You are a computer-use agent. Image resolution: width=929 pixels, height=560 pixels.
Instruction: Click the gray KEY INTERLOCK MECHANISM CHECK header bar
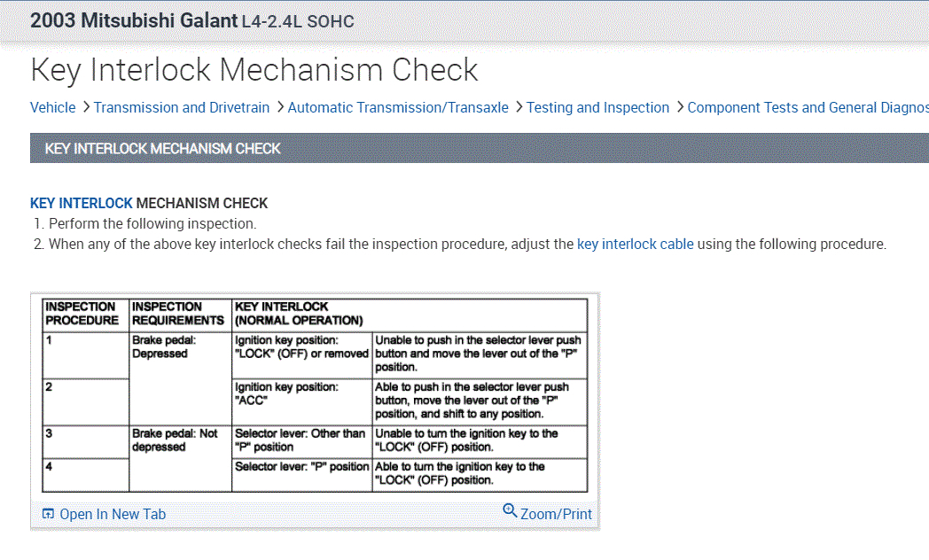tap(479, 148)
